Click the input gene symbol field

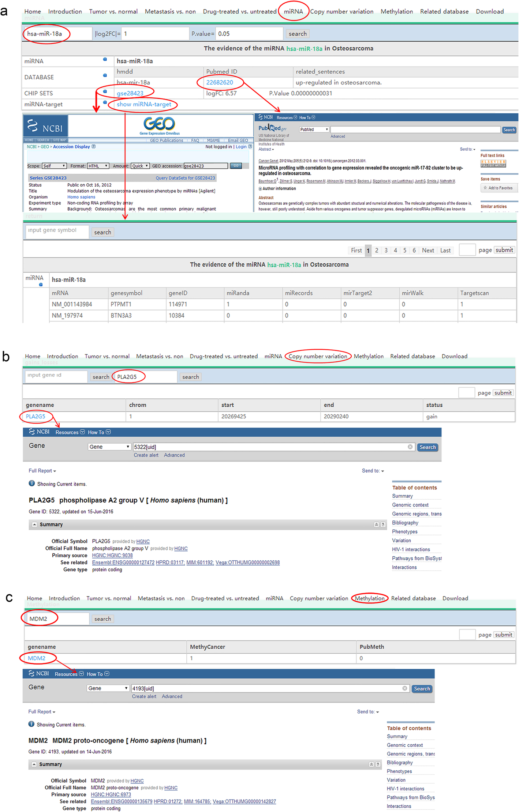[x=57, y=232]
